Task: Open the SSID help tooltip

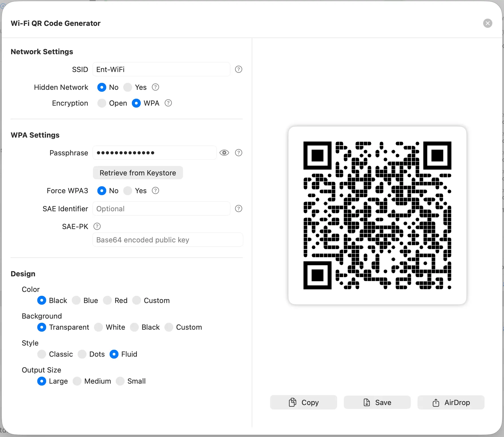Action: pos(238,69)
